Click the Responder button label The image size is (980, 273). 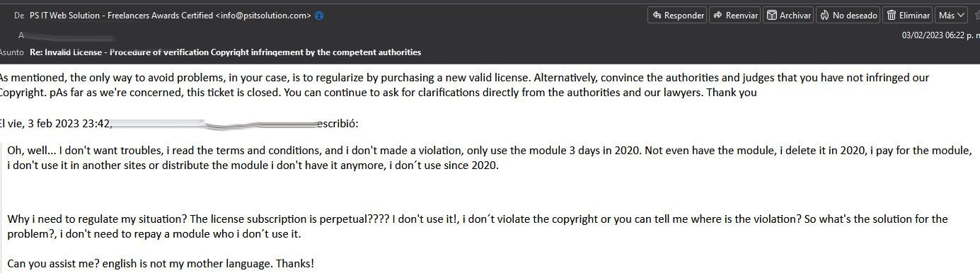(x=684, y=15)
